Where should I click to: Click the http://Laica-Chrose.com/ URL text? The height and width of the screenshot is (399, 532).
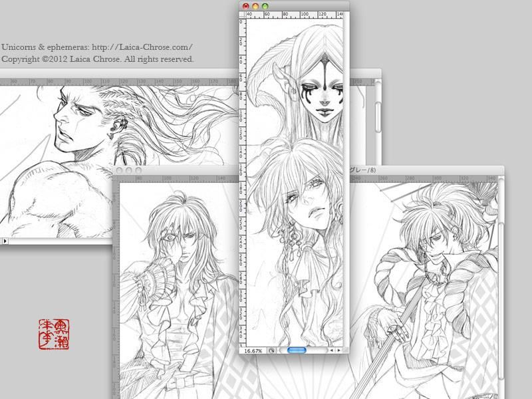pyautogui.click(x=142, y=47)
